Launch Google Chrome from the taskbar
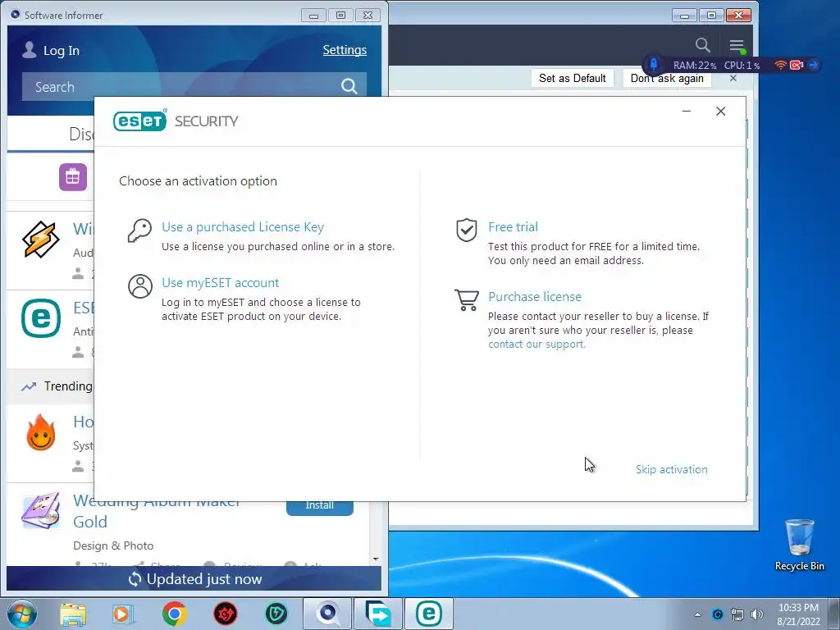Viewport: 840px width, 630px height. [174, 614]
